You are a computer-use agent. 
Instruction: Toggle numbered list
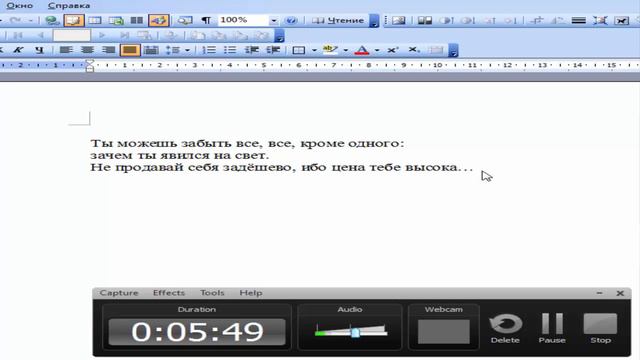coord(209,50)
